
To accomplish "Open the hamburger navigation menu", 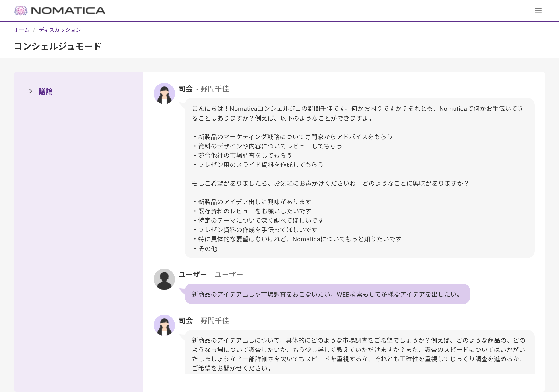I will tap(538, 11).
